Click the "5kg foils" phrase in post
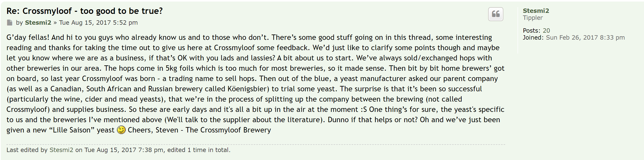Image resolution: width=644 pixels, height=160 pixels. click(x=184, y=68)
